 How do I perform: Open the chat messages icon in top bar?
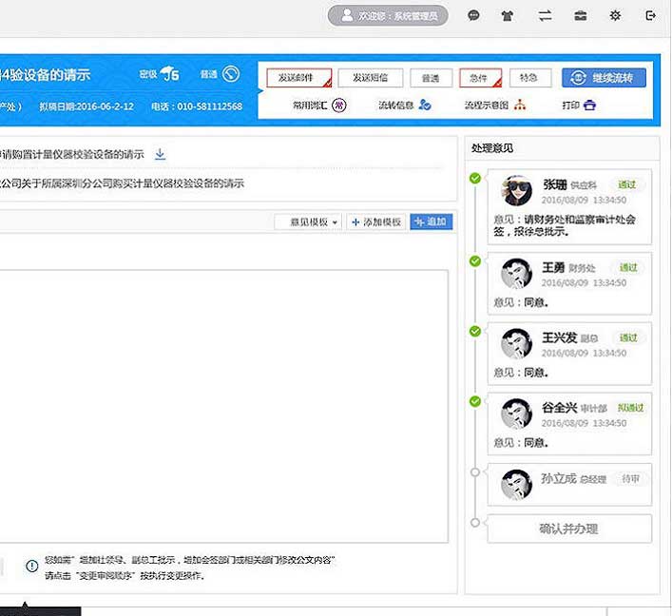coord(474,16)
